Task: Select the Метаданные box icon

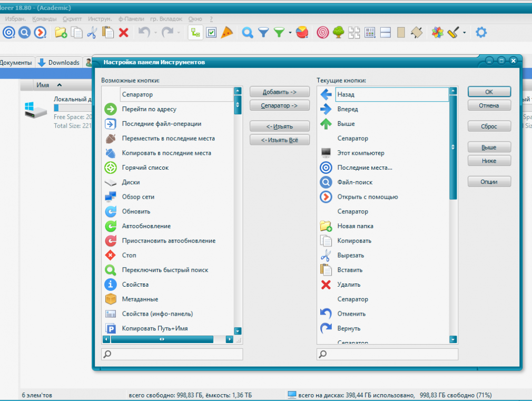Action: pos(111,299)
